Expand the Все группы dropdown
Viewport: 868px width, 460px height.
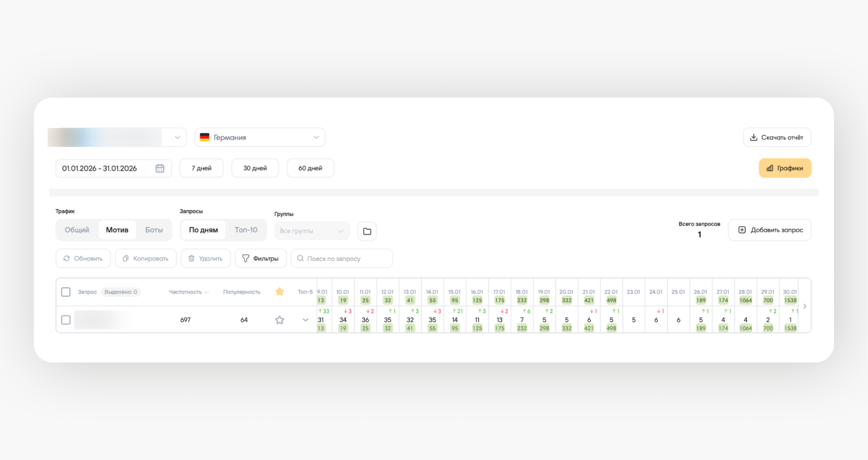[x=312, y=231]
